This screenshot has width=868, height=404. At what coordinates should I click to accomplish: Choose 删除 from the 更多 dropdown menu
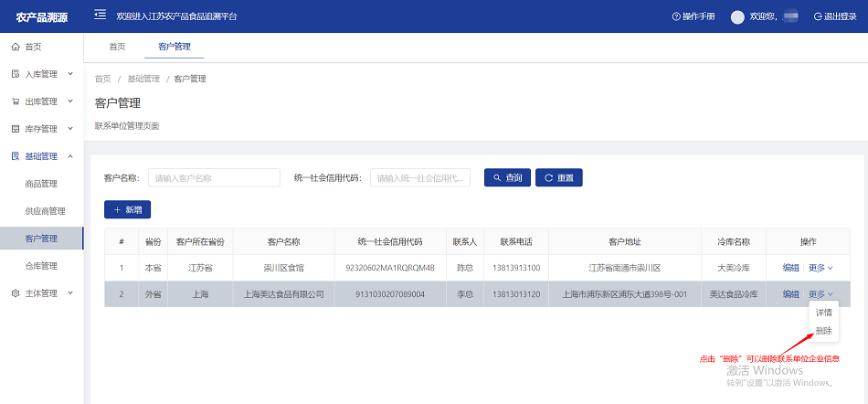(823, 331)
